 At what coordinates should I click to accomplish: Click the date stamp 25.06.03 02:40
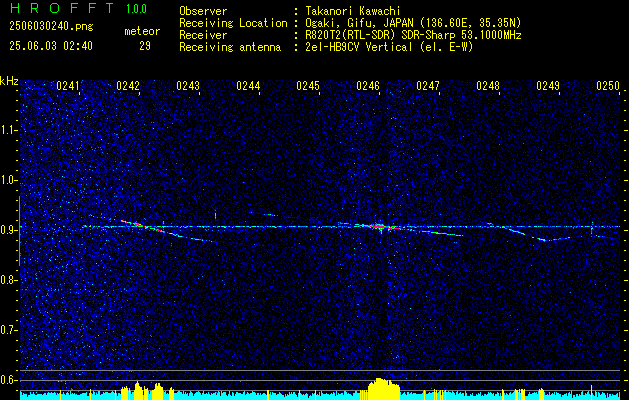51,46
